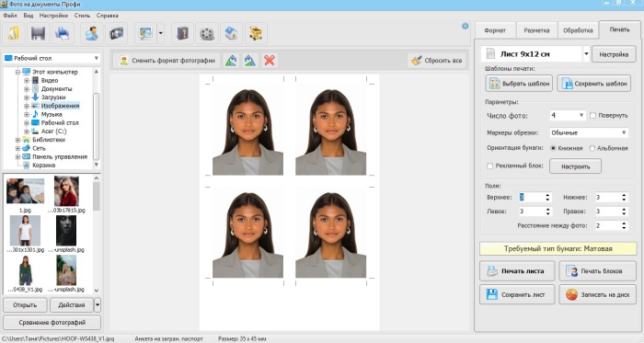Click the Настройка button beside the sheet size
644x343 pixels.
[x=614, y=54]
